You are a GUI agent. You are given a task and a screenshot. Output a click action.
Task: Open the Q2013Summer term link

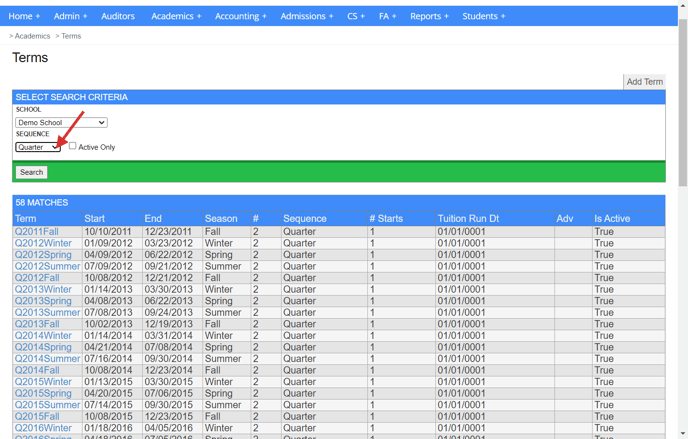pos(47,313)
